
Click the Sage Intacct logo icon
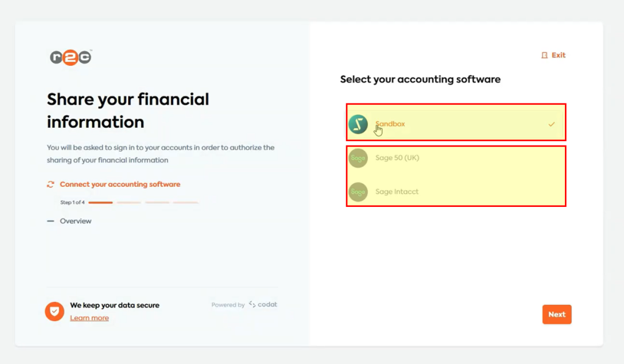click(358, 191)
